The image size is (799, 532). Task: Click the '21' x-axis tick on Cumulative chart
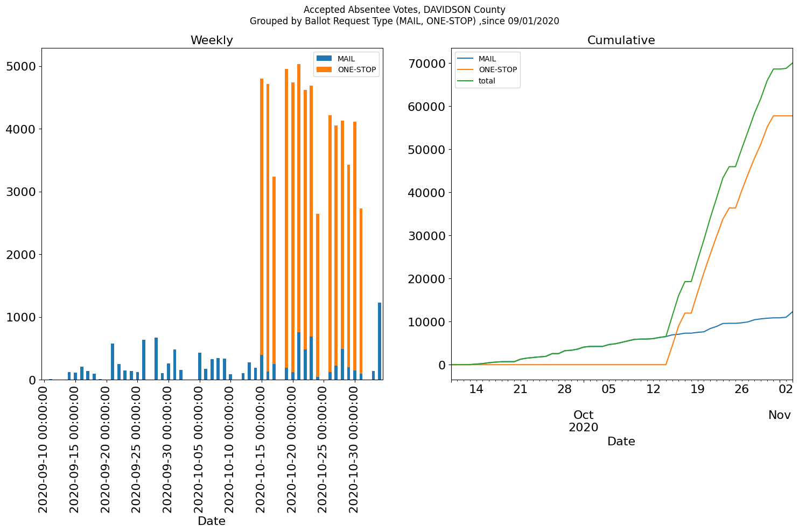tap(520, 389)
